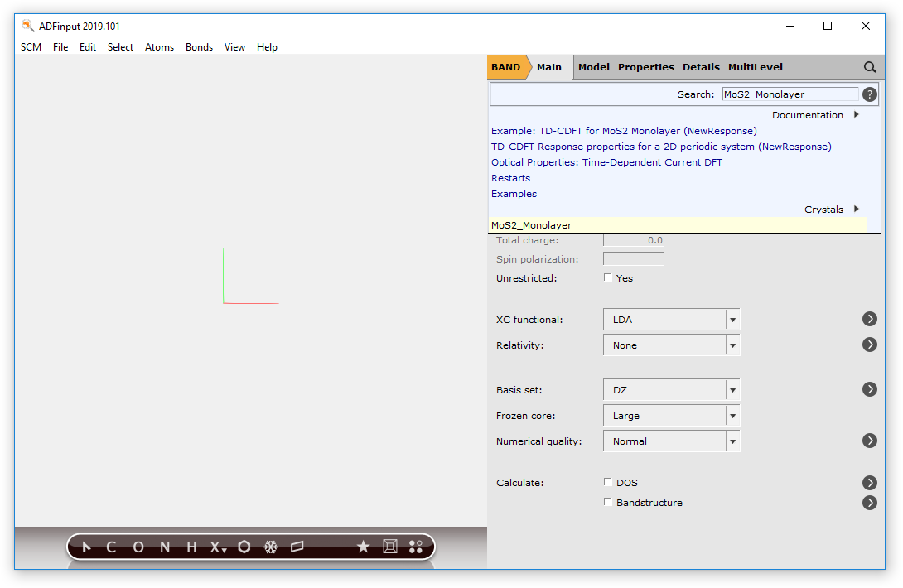The width and height of the screenshot is (903, 588).
Task: Open Relativity details arrow
Action: 870,345
